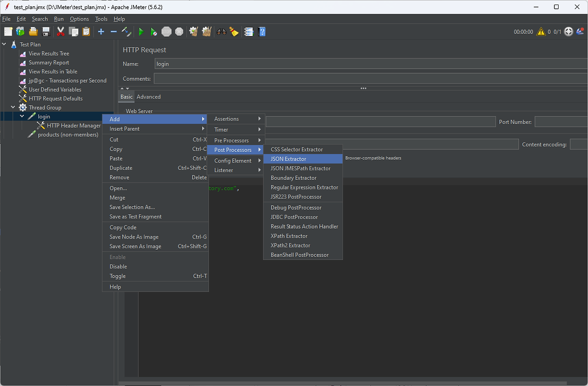Click the Port Number input field

[x=560, y=122]
